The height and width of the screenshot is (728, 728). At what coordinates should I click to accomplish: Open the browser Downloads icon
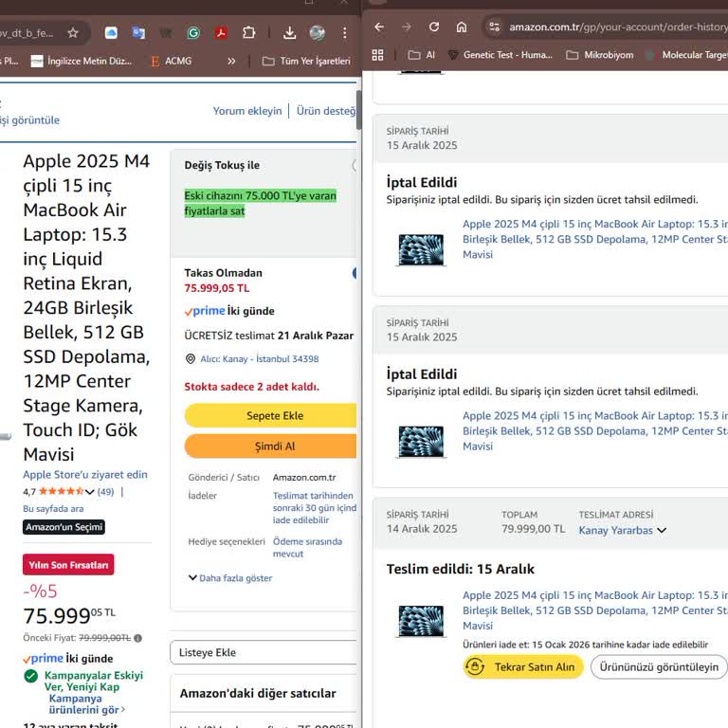[x=290, y=32]
